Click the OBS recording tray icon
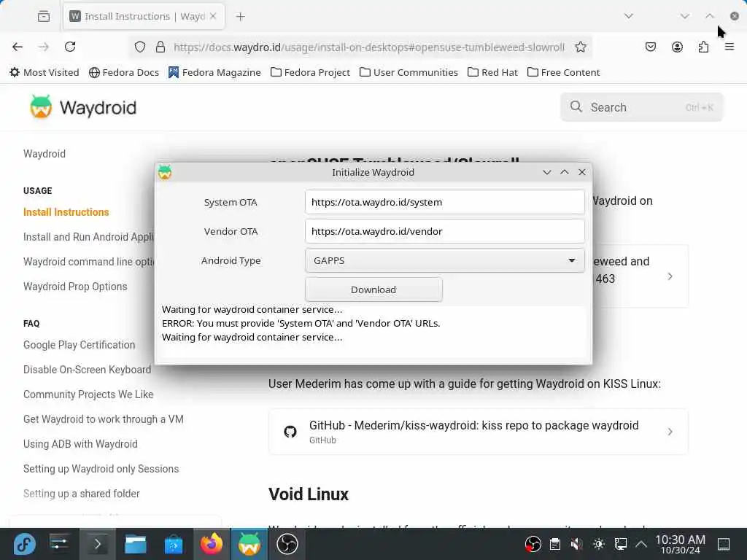The height and width of the screenshot is (560, 747). point(533,544)
